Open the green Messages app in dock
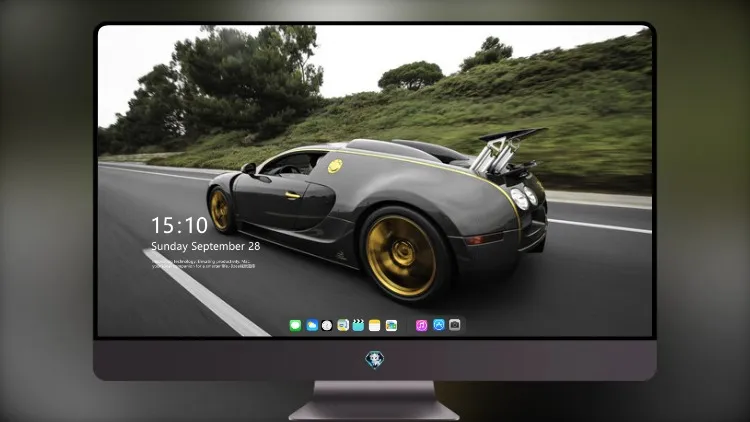The image size is (750, 422). point(295,325)
